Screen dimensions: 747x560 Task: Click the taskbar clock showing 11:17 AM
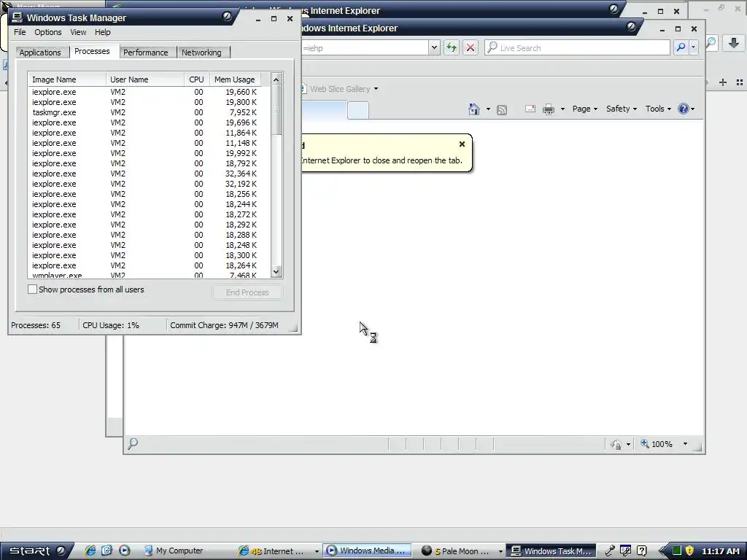click(720, 551)
